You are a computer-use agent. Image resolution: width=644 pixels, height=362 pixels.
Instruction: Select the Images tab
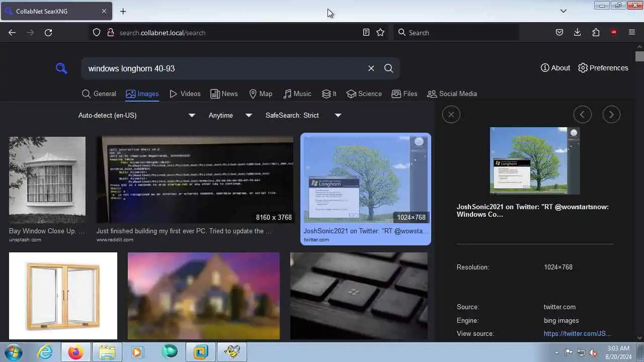[142, 94]
